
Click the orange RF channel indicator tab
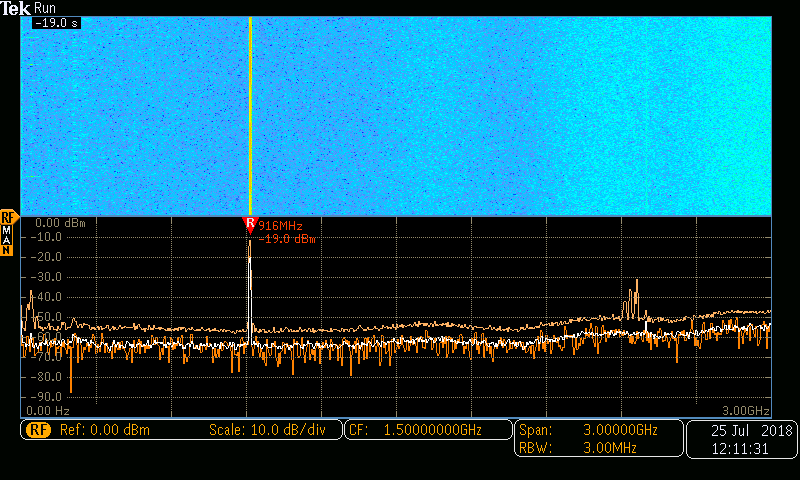(x=8, y=216)
